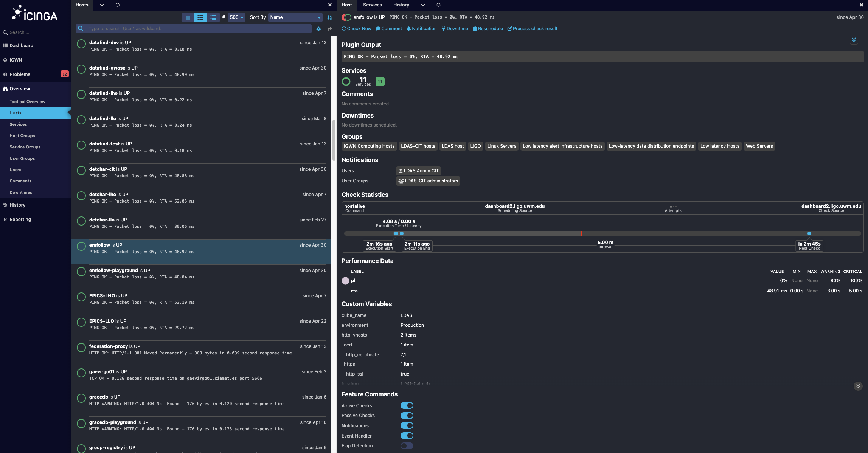Open the IGWN sidebar entry
Screen dimensions: 868x453
16,60
